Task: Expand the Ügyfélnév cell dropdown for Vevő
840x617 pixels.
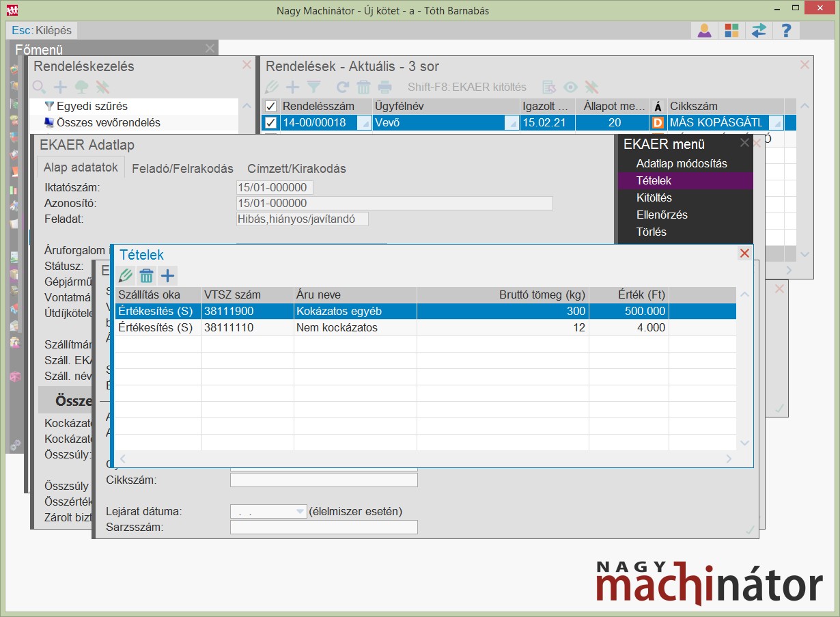Action: (x=512, y=123)
